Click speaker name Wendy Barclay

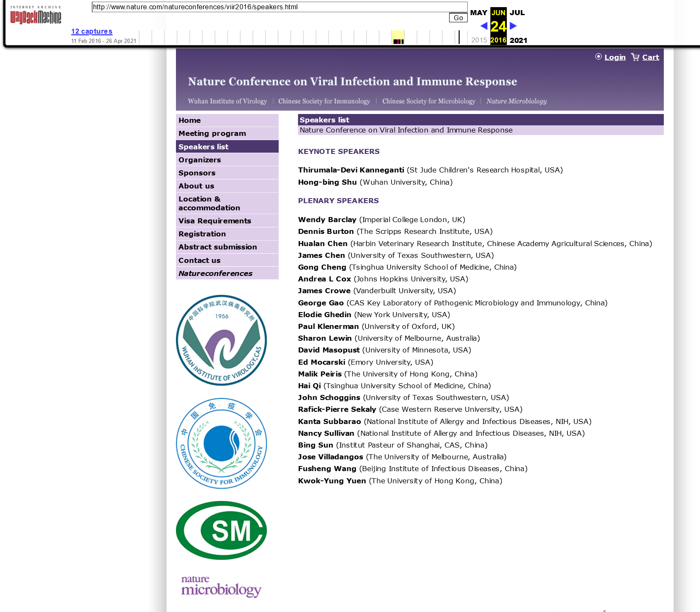pos(327,220)
